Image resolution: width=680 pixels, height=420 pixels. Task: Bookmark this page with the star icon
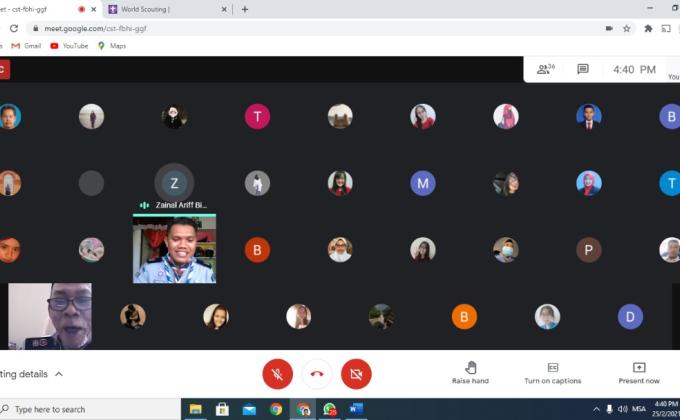pos(627,28)
